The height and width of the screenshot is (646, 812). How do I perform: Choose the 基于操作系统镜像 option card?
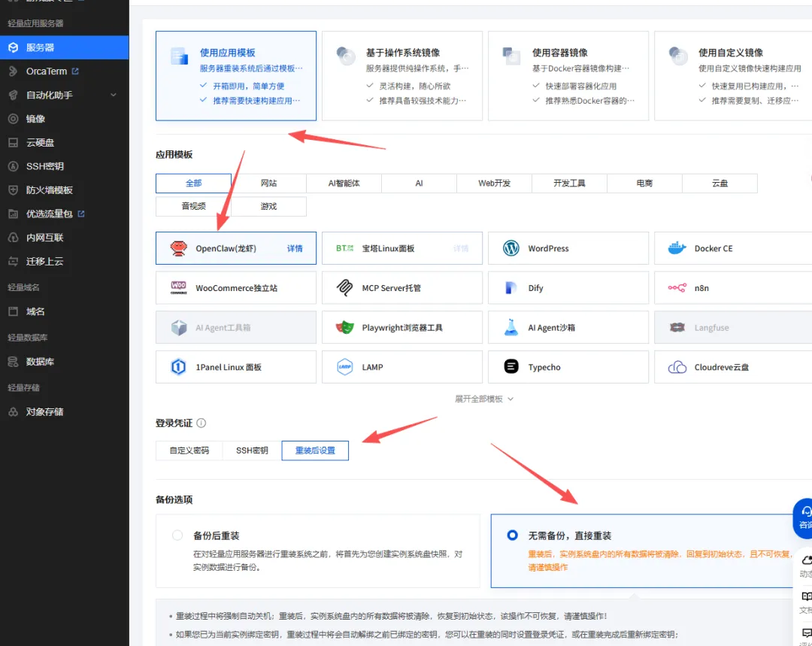point(402,76)
